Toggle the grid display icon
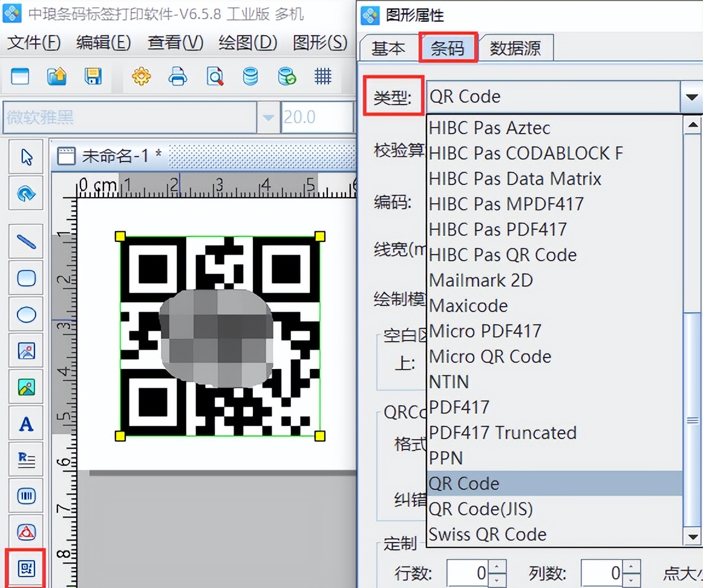Image resolution: width=703 pixels, height=588 pixels. point(323,76)
